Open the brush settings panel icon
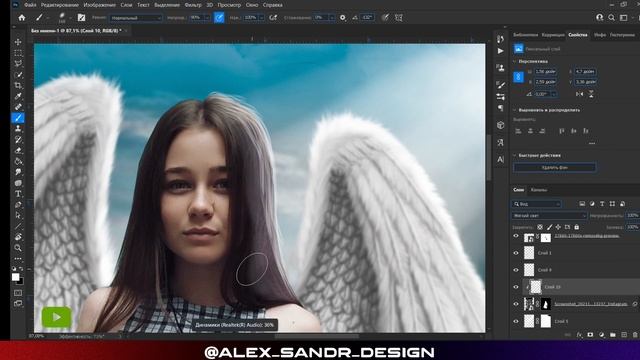640x360 pixels. click(81, 18)
